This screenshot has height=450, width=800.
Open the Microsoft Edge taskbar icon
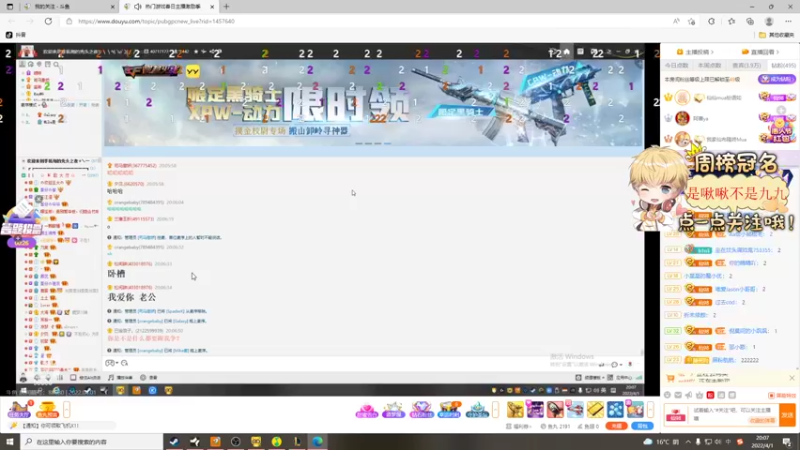tap(317, 441)
